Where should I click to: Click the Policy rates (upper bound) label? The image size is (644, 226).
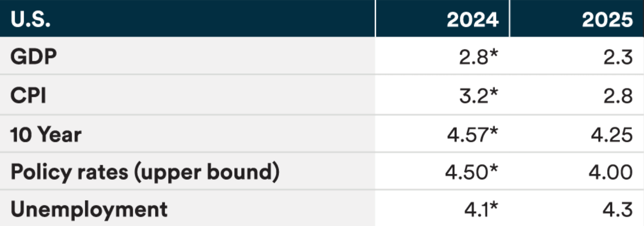click(145, 172)
